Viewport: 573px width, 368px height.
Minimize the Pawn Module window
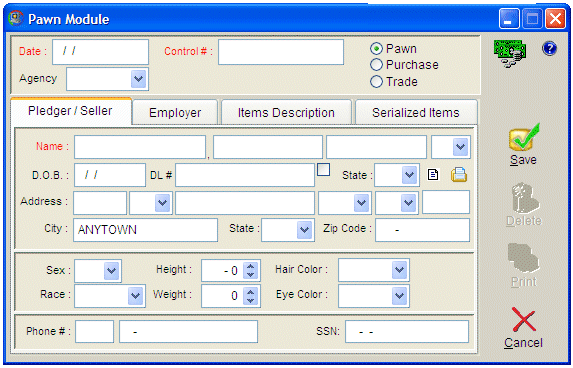pyautogui.click(x=509, y=19)
